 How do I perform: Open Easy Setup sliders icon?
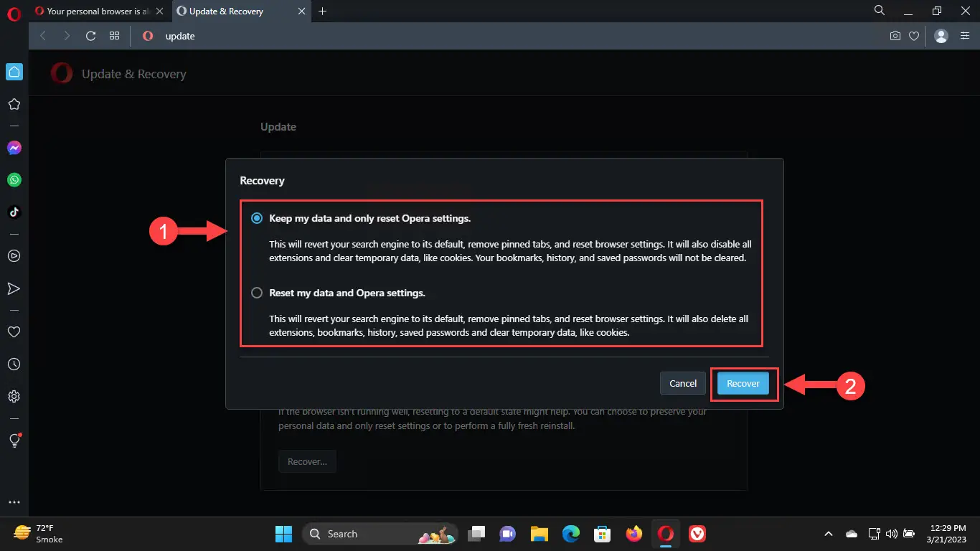(x=965, y=36)
